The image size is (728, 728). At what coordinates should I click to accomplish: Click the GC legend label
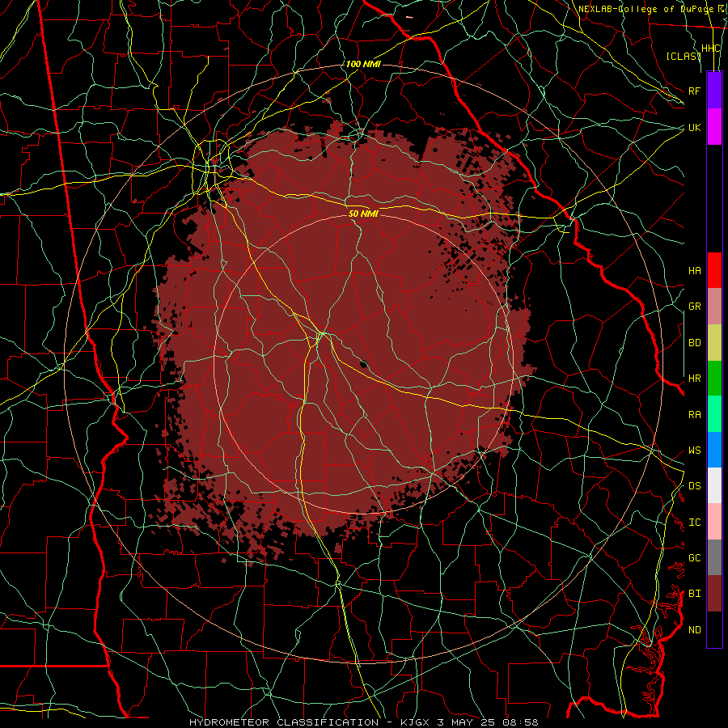click(x=694, y=558)
